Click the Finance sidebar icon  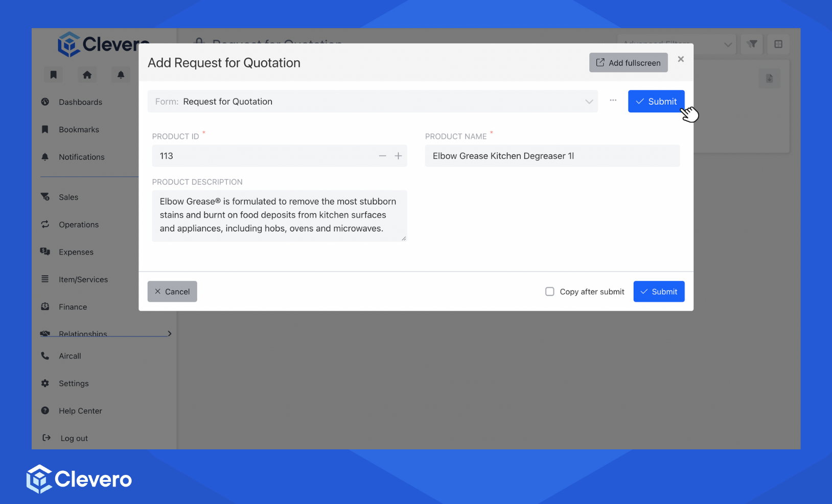coord(45,306)
